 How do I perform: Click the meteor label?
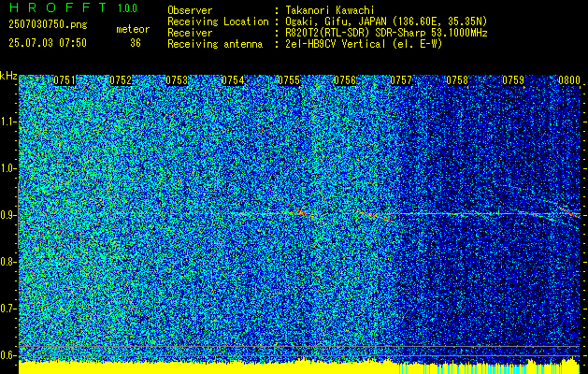tap(133, 29)
